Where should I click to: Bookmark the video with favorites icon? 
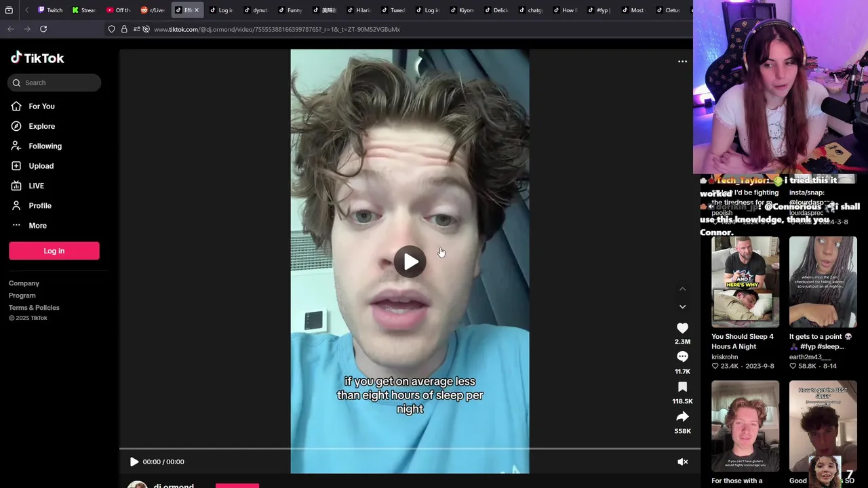[x=682, y=387]
